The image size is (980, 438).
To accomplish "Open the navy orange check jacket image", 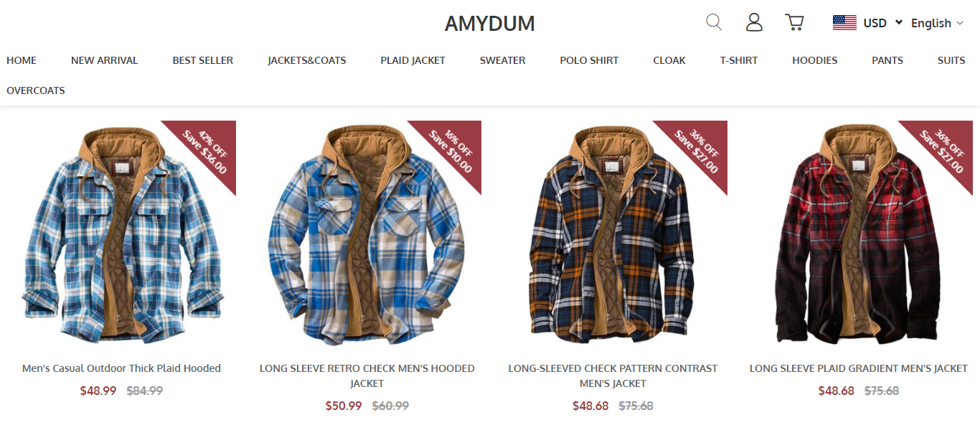I will click(613, 234).
